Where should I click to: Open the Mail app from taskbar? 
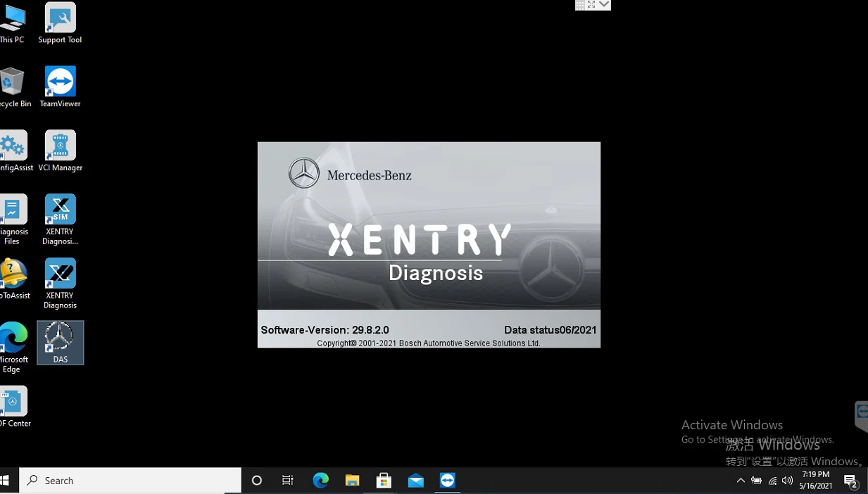click(416, 481)
